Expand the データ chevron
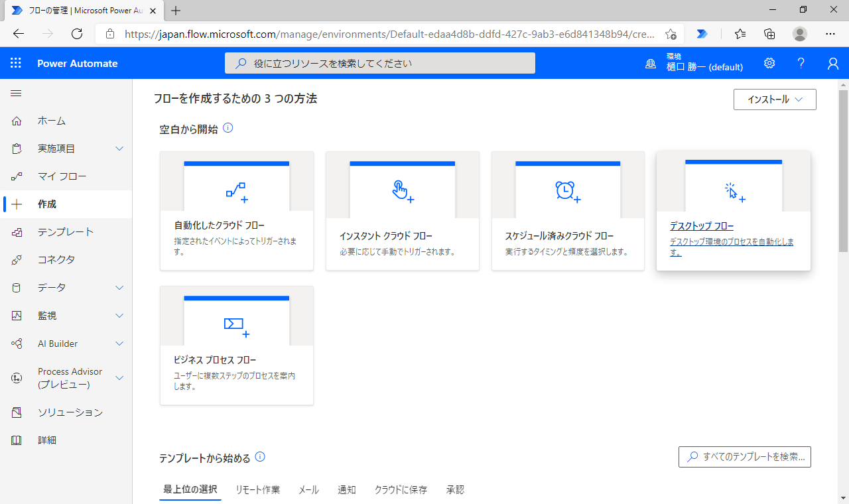Screen dimensions: 849x504 point(119,288)
